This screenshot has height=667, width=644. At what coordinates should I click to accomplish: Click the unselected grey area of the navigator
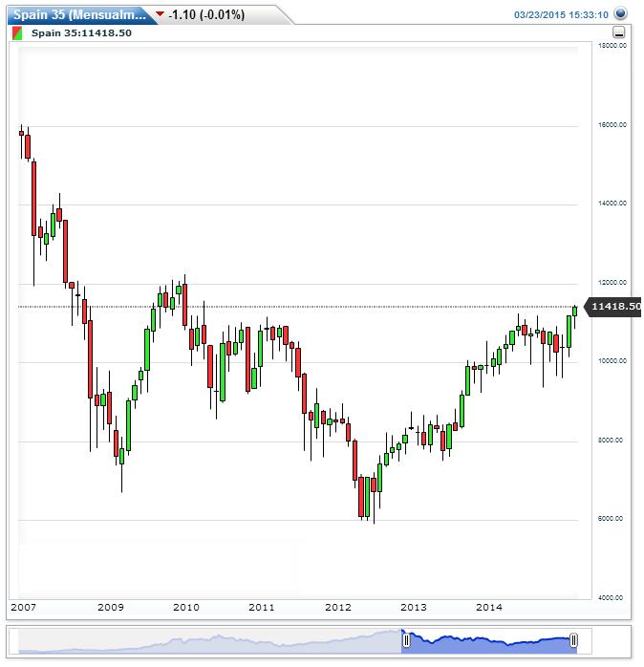click(210, 640)
